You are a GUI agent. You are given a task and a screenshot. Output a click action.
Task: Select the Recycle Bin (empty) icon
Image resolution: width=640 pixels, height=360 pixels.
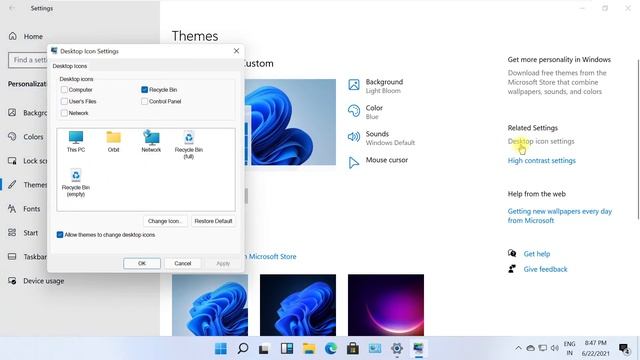(76, 183)
